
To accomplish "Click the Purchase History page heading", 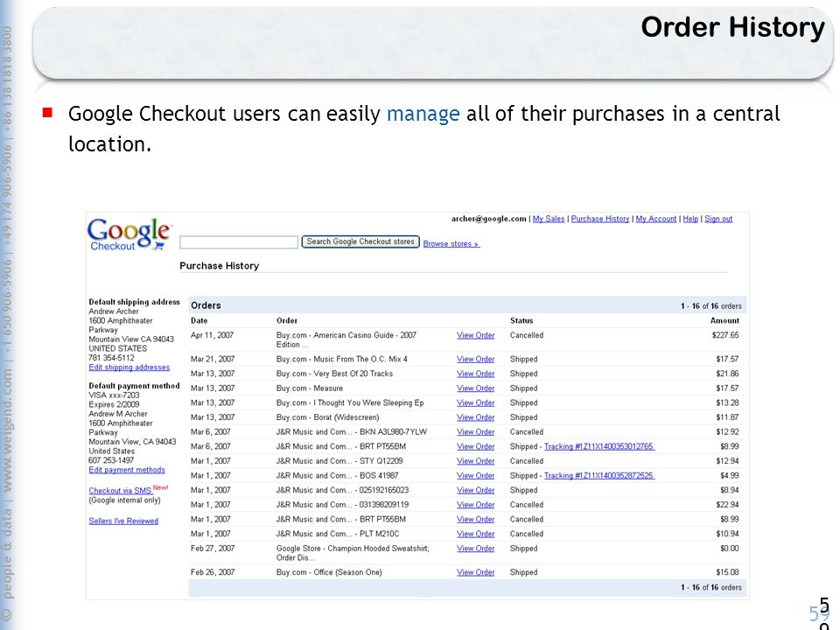I will coord(219,266).
